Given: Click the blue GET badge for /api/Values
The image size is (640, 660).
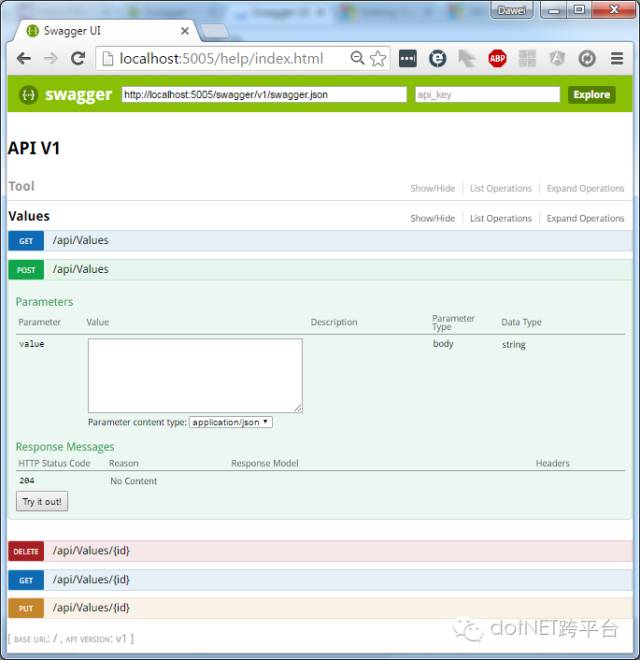Looking at the screenshot, I should pos(26,241).
